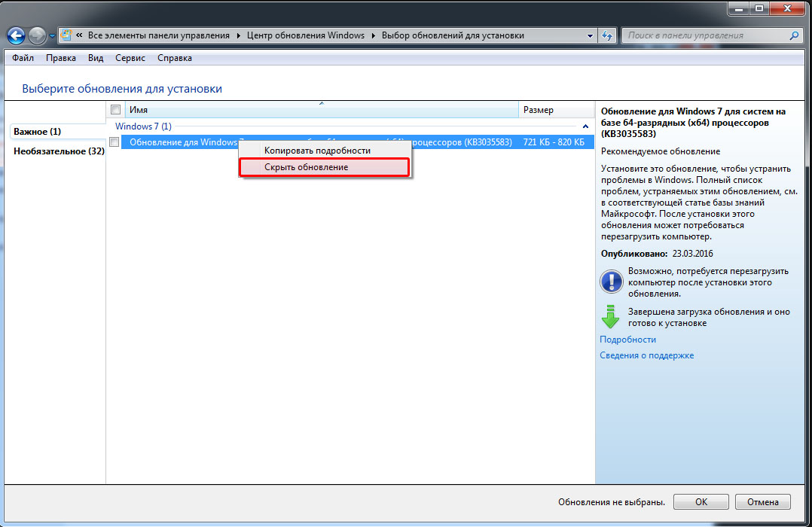Click the forward navigation arrow
812x527 pixels.
coord(38,35)
